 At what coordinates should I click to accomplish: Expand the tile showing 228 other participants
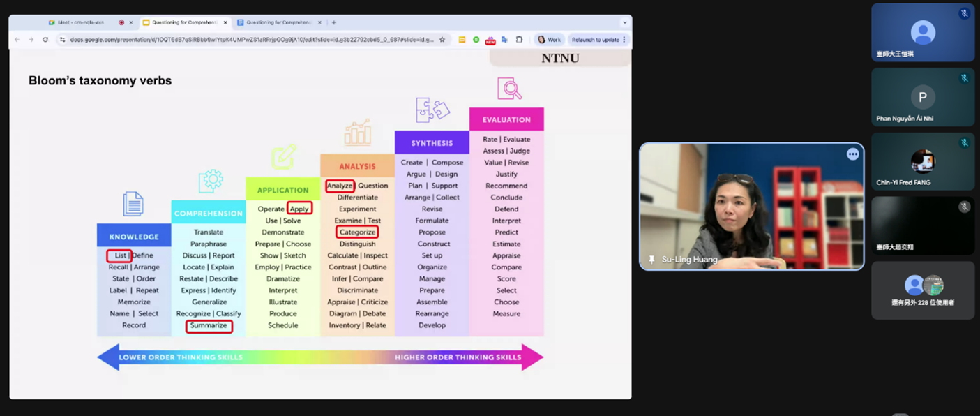922,290
